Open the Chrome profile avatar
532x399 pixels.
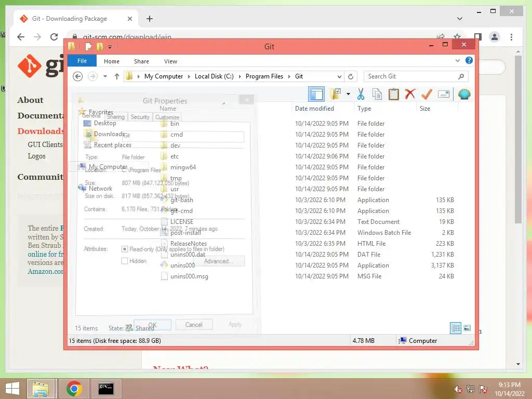tap(495, 37)
